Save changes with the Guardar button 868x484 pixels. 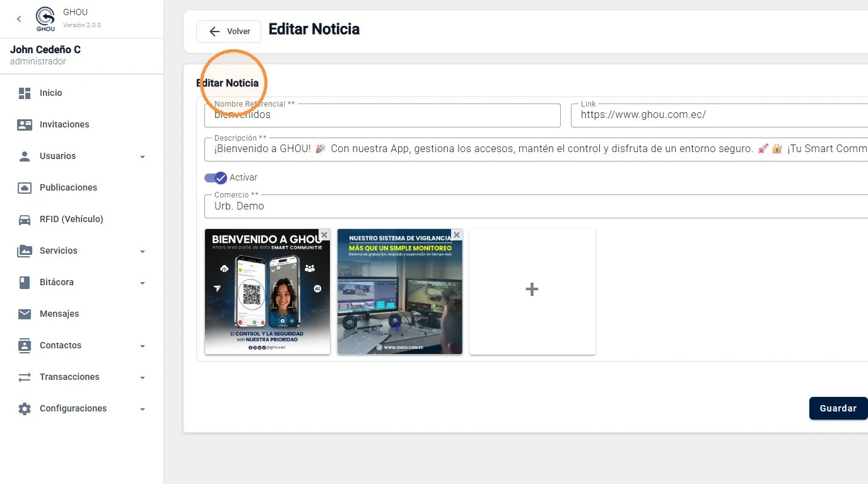tap(838, 408)
